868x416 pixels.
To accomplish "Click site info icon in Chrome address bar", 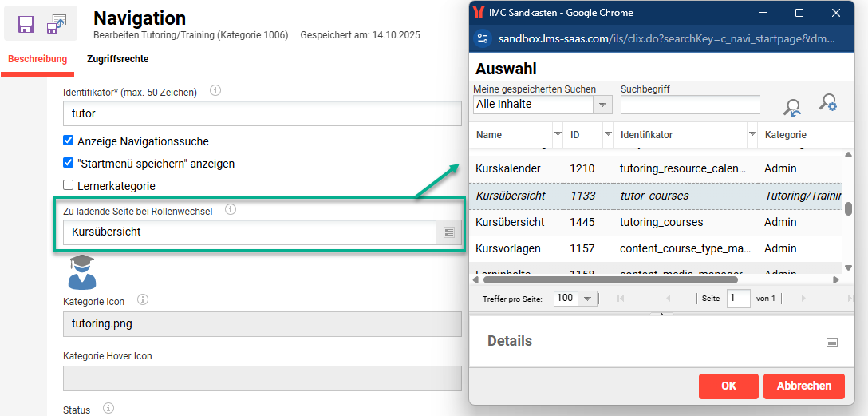I will (482, 38).
